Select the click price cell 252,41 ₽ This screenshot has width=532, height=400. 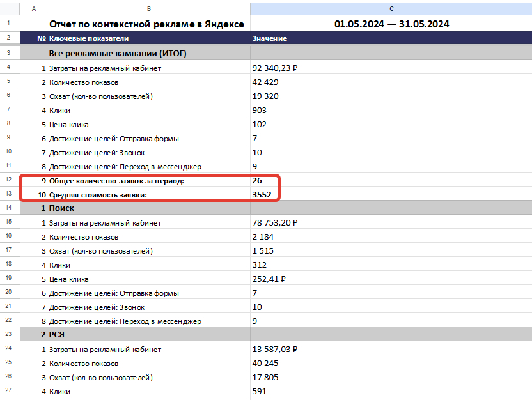point(391,279)
